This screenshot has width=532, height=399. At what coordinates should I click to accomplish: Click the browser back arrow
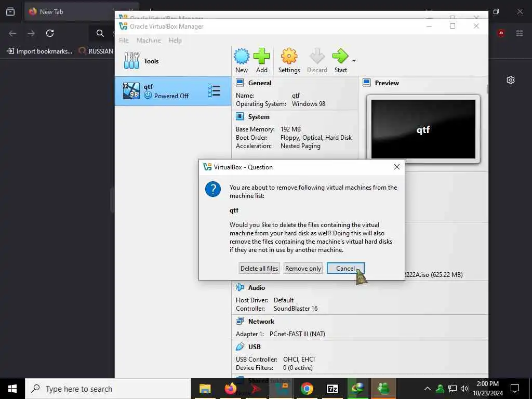12,33
